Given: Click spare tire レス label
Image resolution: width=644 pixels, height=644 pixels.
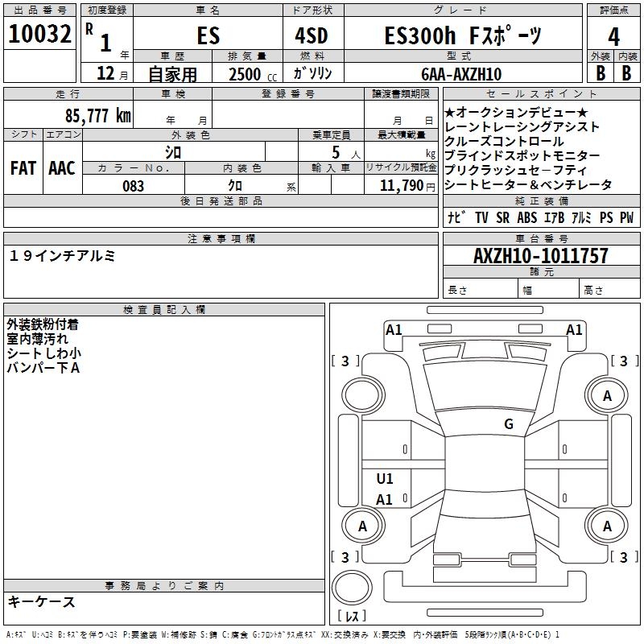Looking at the screenshot, I should coord(352,615).
